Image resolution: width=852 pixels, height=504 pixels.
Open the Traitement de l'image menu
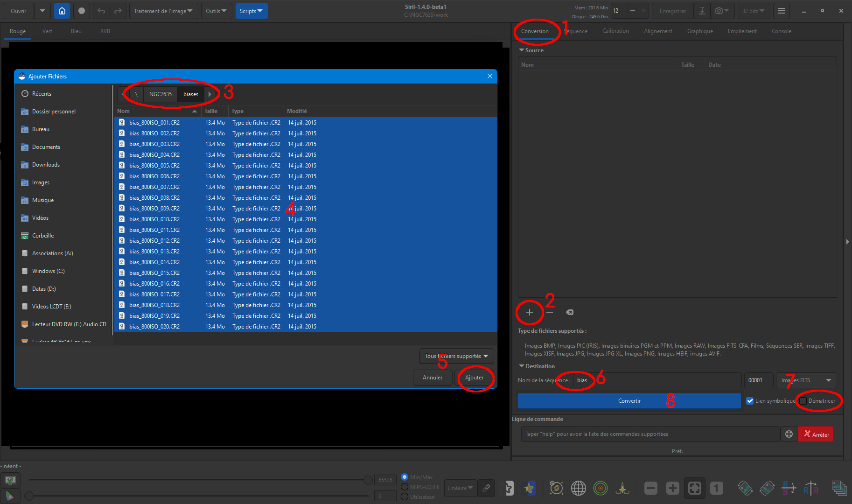[163, 11]
